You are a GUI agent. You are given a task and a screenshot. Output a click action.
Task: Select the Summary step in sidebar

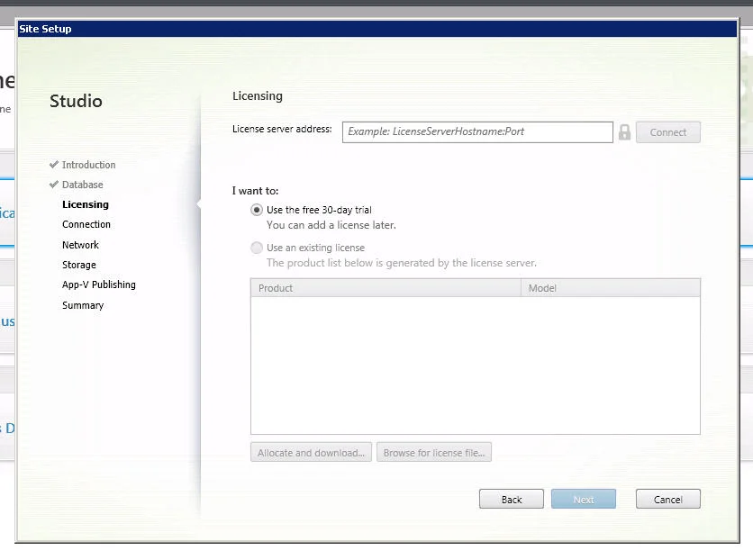(x=83, y=305)
